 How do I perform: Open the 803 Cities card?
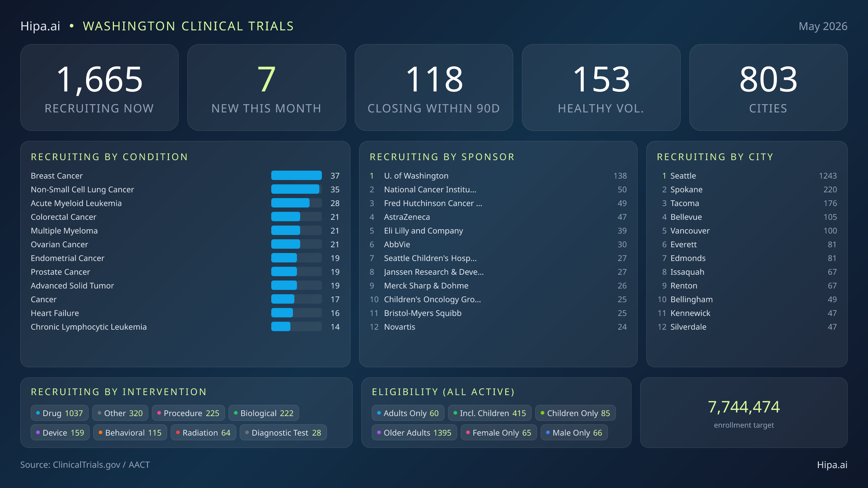pos(769,87)
